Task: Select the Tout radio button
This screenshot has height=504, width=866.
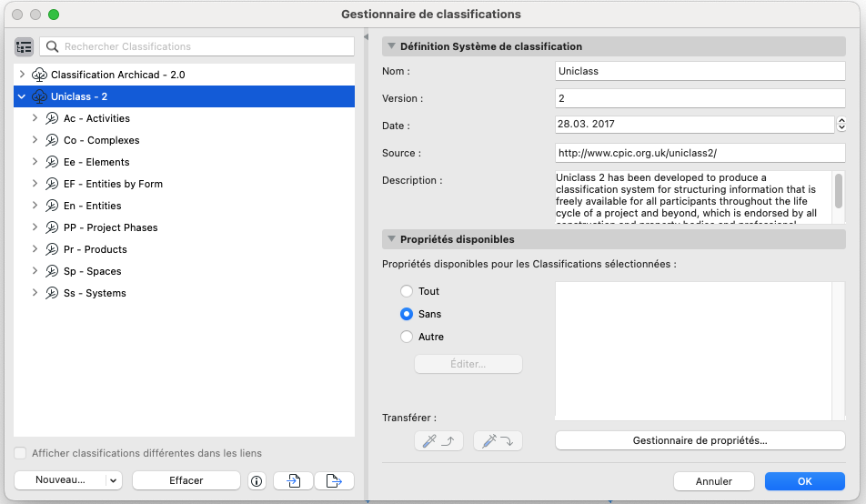Action: [407, 291]
